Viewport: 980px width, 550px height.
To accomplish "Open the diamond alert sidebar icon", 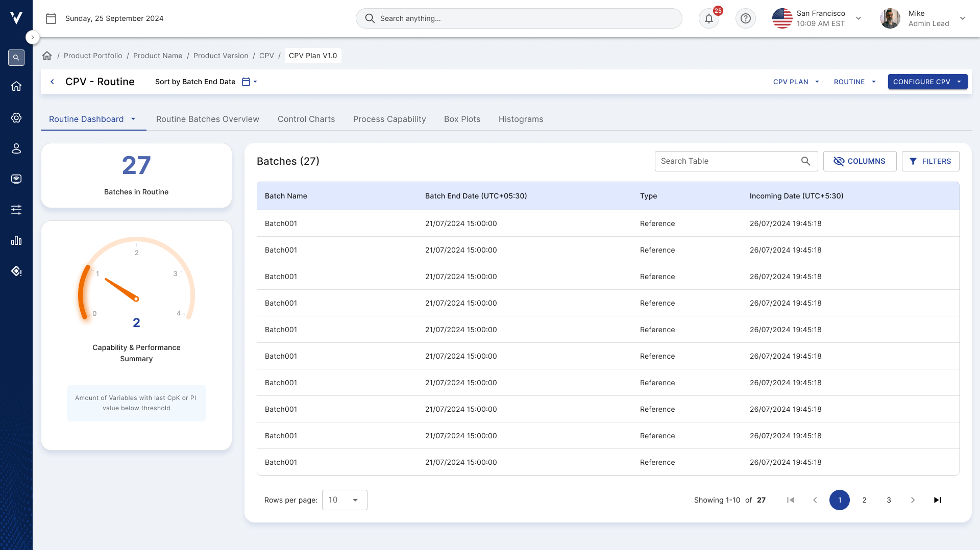I will click(x=16, y=271).
